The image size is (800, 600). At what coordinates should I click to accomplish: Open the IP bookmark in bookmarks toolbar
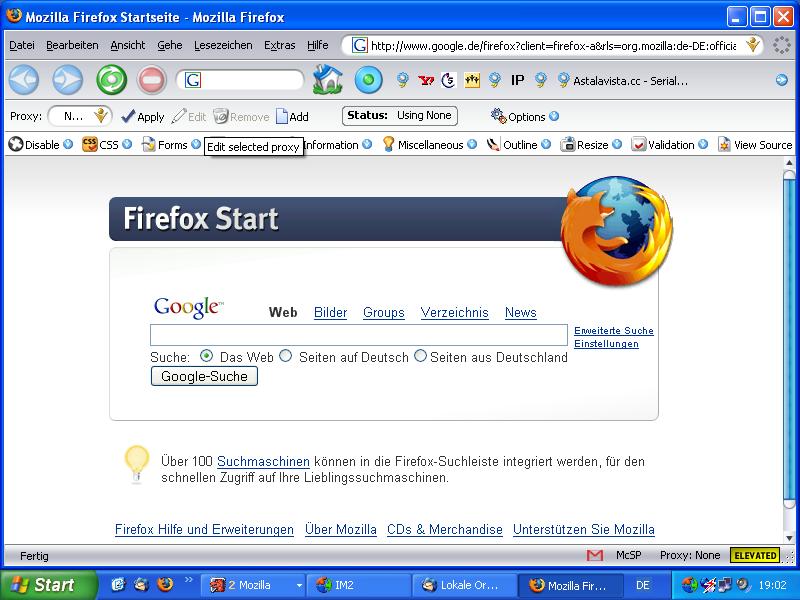(x=517, y=80)
